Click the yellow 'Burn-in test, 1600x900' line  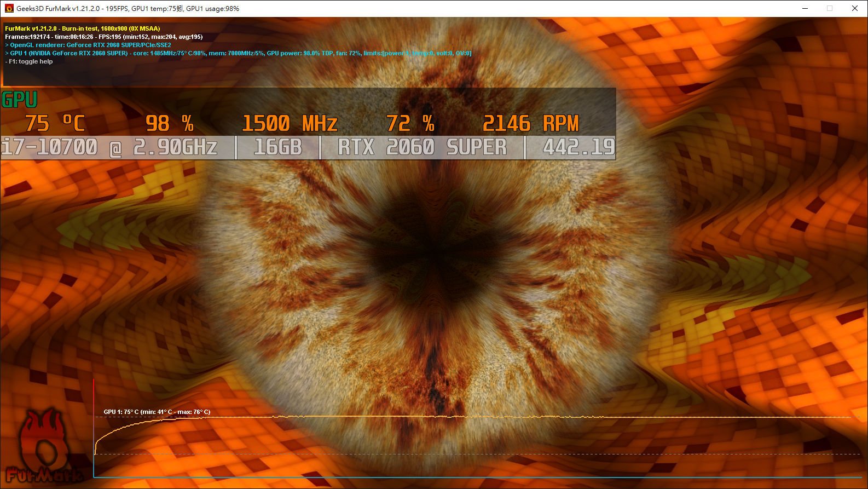pyautogui.click(x=83, y=28)
